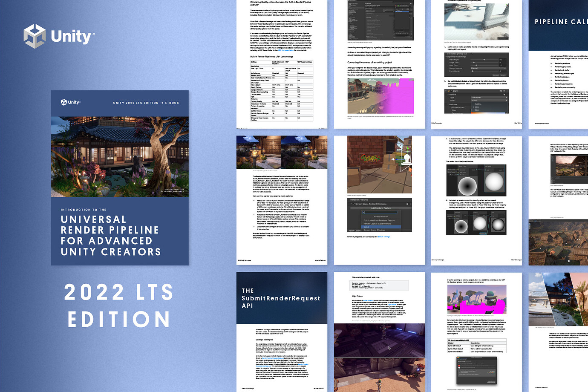
Task: Click the more-options icon on Screen Space Ambient Occlusion
Action: click(410, 204)
